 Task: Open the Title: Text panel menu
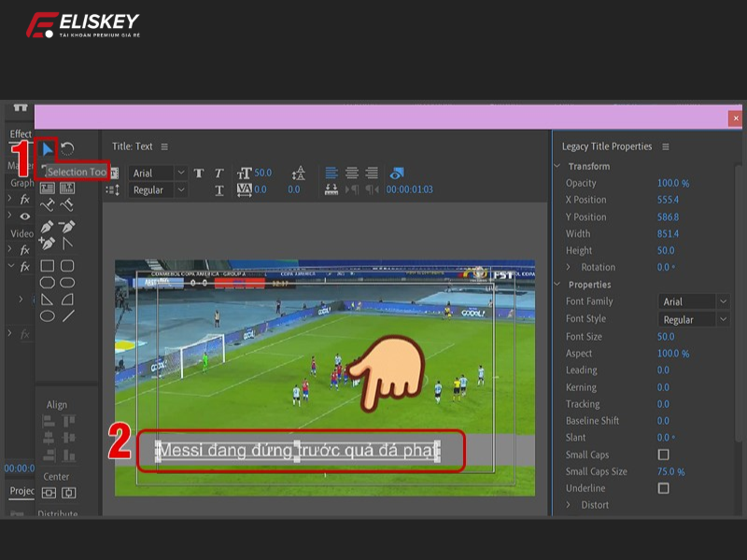point(164,147)
